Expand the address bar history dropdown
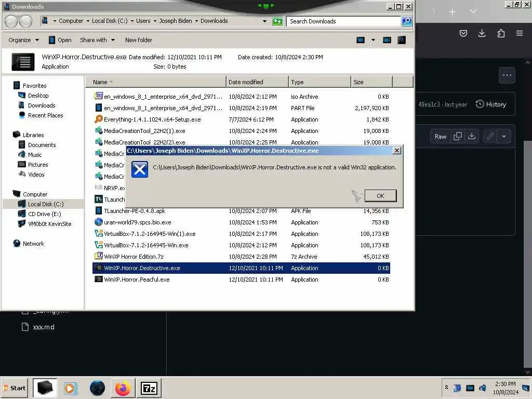Viewport: 532px width, 399px height. [264, 21]
